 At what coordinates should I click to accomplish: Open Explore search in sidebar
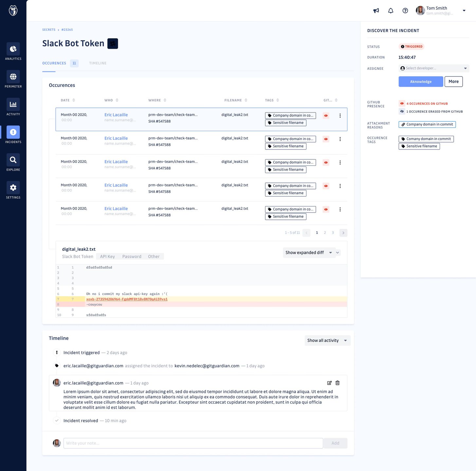(13, 160)
